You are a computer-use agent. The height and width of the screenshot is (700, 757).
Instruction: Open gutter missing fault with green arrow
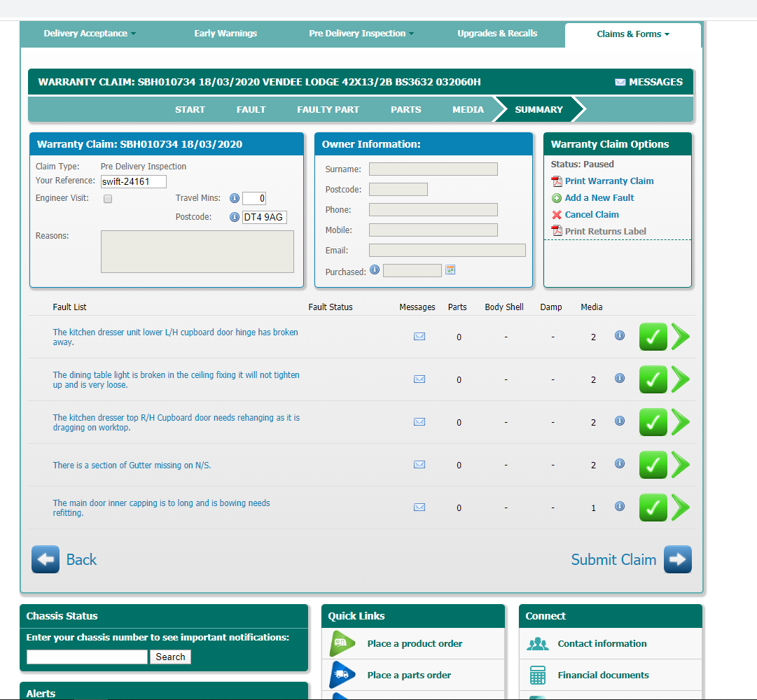coord(681,465)
